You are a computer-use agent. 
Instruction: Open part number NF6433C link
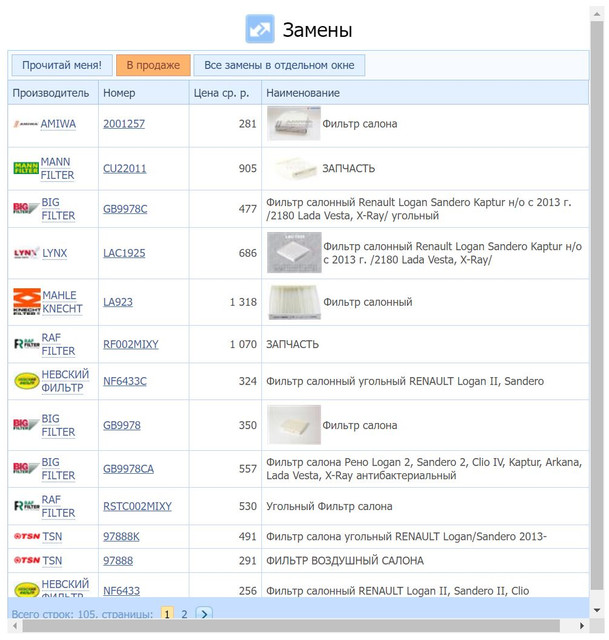tap(124, 381)
